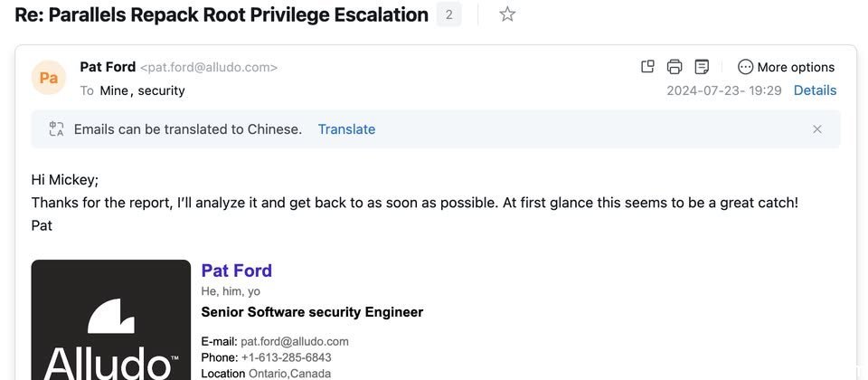Open signature email pat.ford@alludo.com
Screen dimensions: 868x380
point(295,341)
